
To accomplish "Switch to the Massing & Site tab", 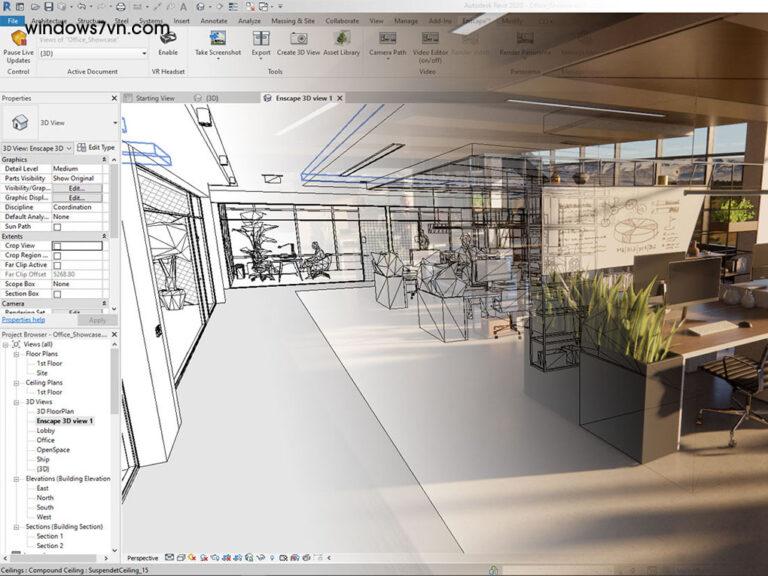I will point(293,21).
